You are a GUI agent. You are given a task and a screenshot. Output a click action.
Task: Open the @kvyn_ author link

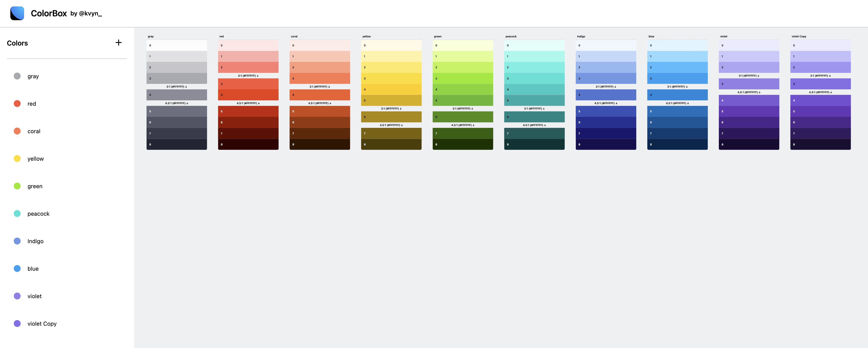pyautogui.click(x=90, y=14)
